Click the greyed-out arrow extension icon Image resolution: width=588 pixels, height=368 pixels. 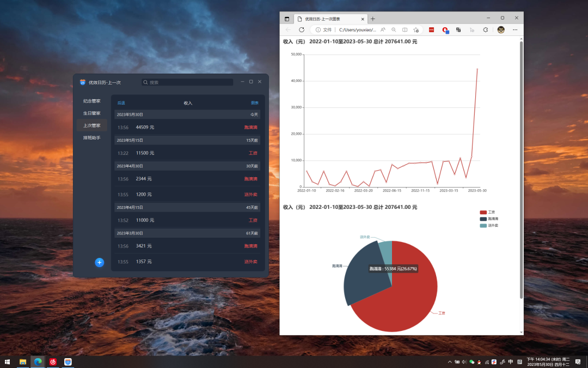pos(472,29)
